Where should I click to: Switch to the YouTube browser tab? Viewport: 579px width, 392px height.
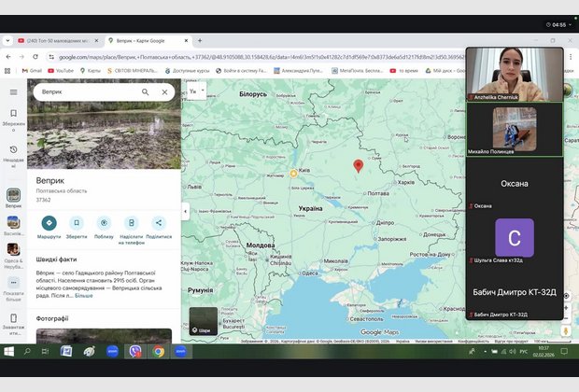[56, 41]
